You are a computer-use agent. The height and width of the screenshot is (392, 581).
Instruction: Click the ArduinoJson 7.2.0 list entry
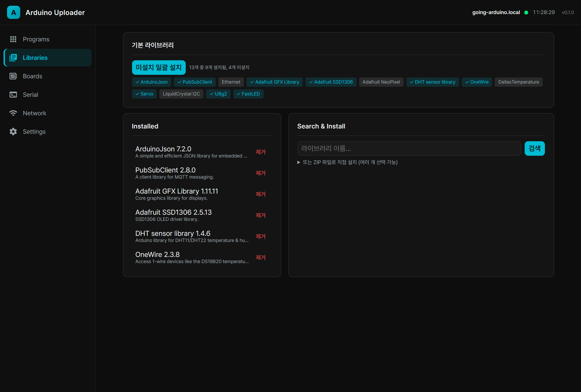tap(202, 152)
